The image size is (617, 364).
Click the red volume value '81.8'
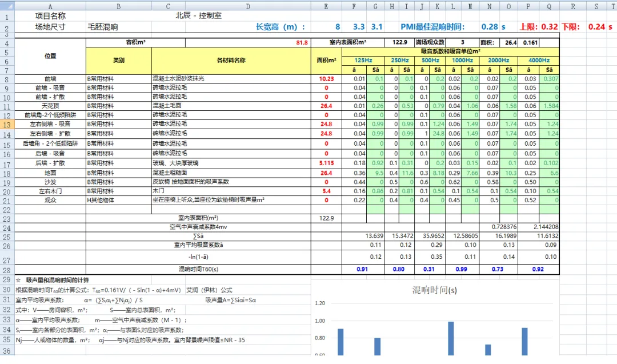(x=302, y=42)
